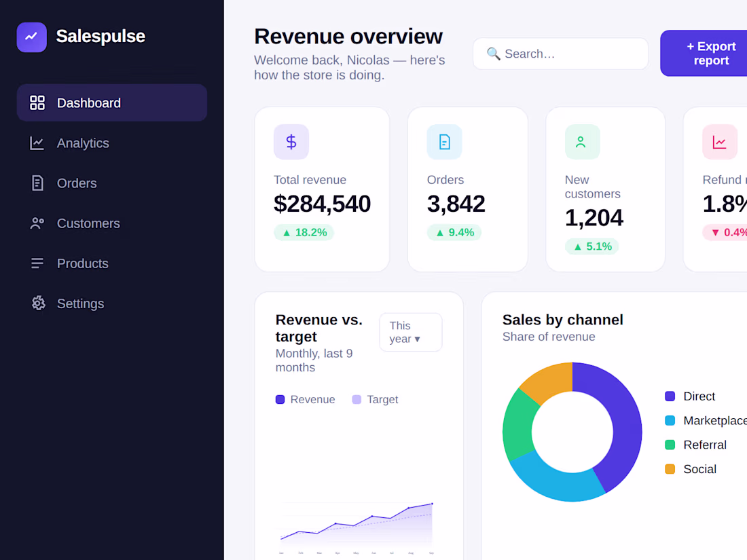This screenshot has height=560, width=747.
Task: Click the Customers people icon in sidebar
Action: coord(37,223)
